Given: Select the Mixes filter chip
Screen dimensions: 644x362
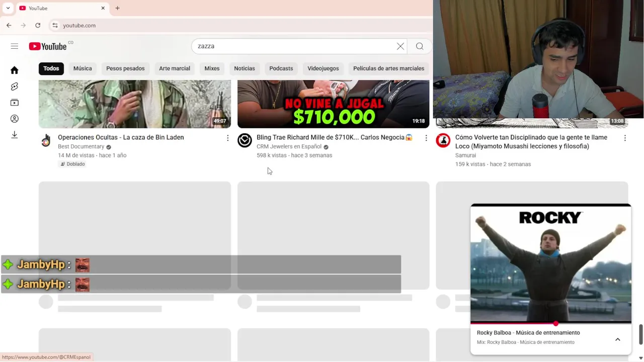Looking at the screenshot, I should tap(212, 68).
